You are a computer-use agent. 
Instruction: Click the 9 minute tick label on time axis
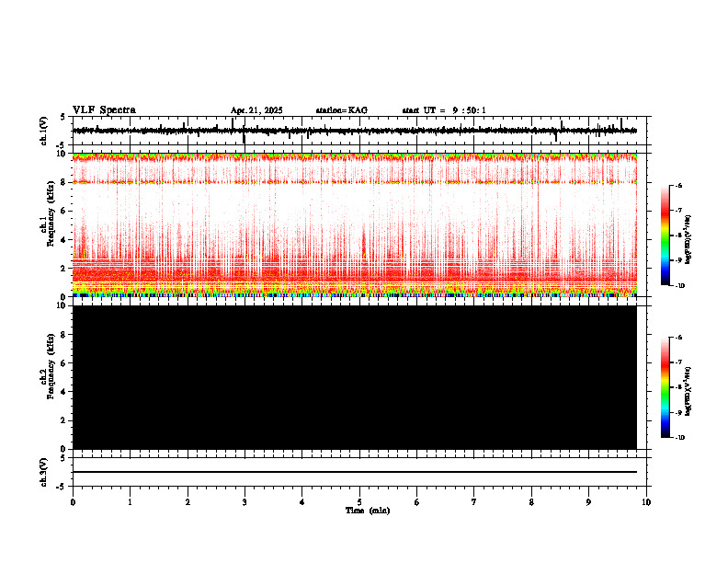(x=588, y=502)
